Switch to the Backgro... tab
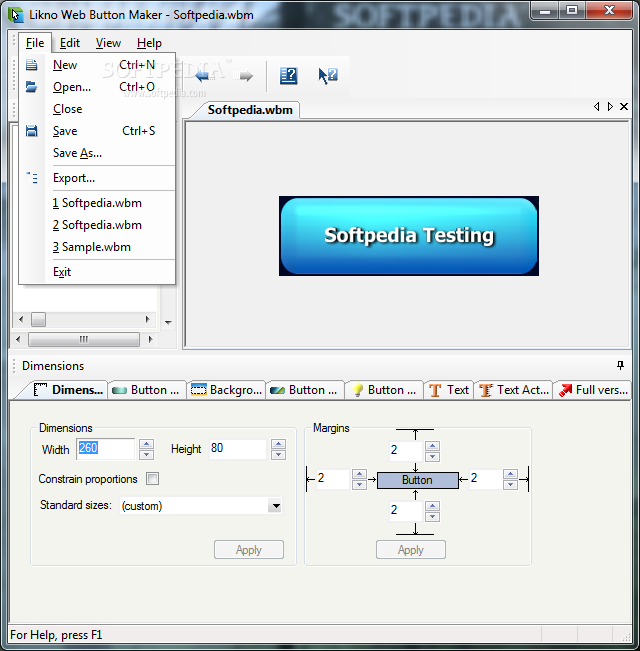Screen dimensions: 640x651 (x=226, y=390)
